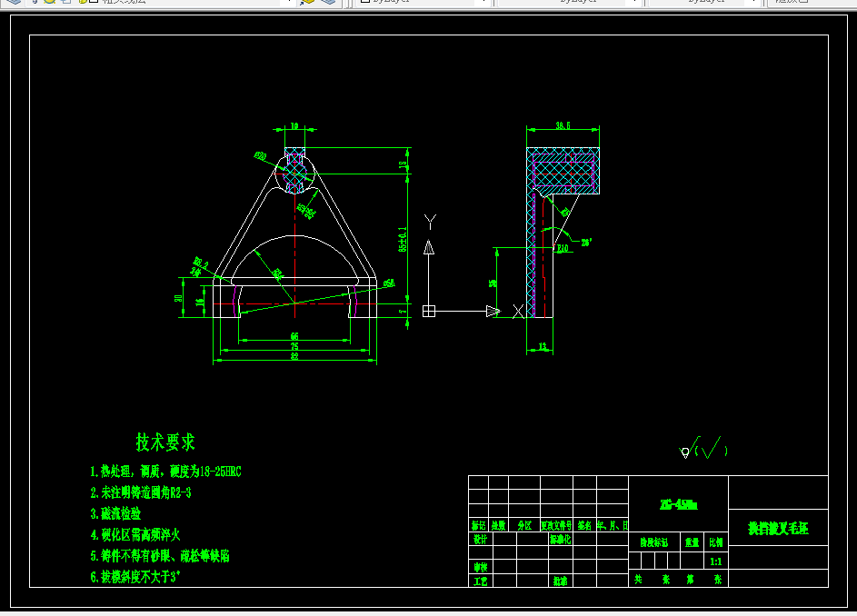Click the UCS X axis label
Image resolution: width=857 pixels, height=616 pixels.
point(518,312)
